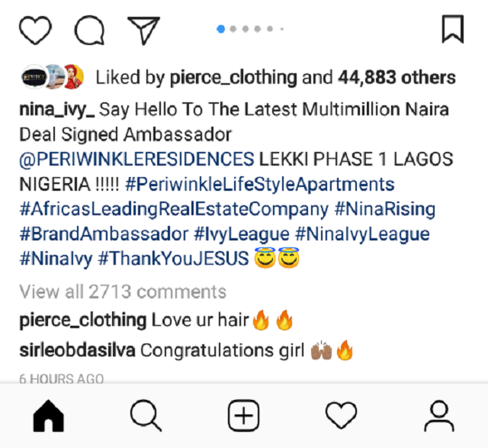This screenshot has height=448, width=488.
Task: Open Activity heart tab in bottom bar
Action: [x=341, y=416]
